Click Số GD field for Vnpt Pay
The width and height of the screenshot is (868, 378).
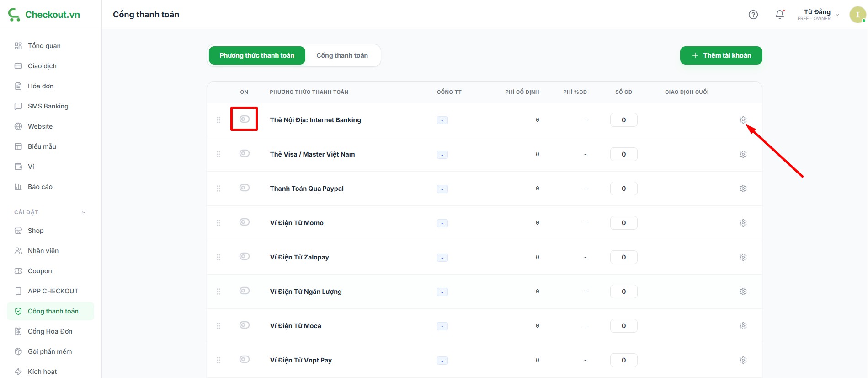pos(623,360)
